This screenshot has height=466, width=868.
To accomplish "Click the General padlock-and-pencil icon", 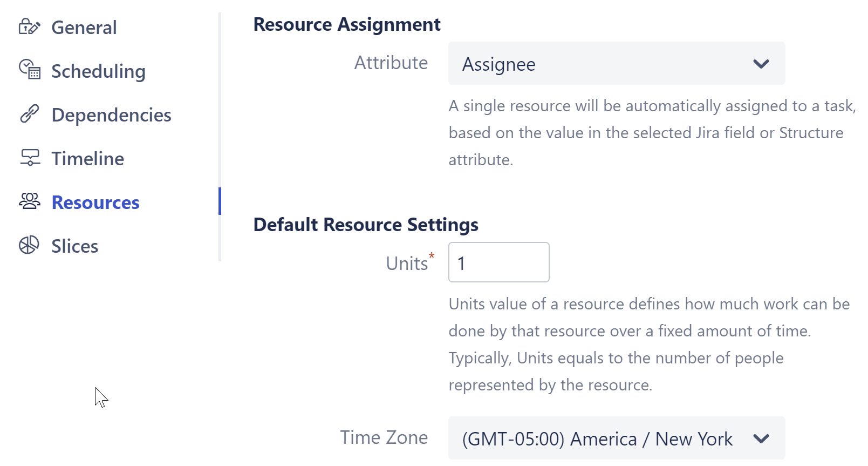I will pos(30,26).
